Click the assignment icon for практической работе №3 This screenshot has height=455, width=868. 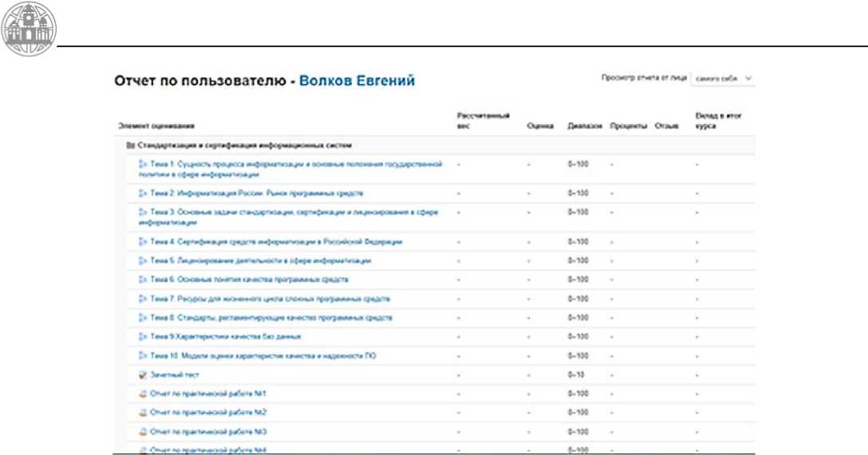click(143, 432)
